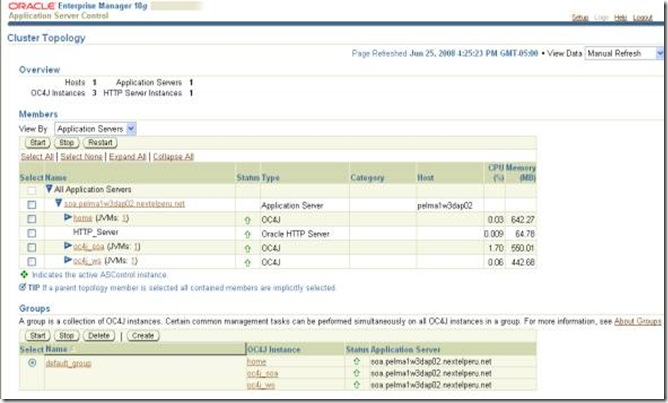
Task: Open the oc4j_soa link in Members tree
Action: [89, 247]
